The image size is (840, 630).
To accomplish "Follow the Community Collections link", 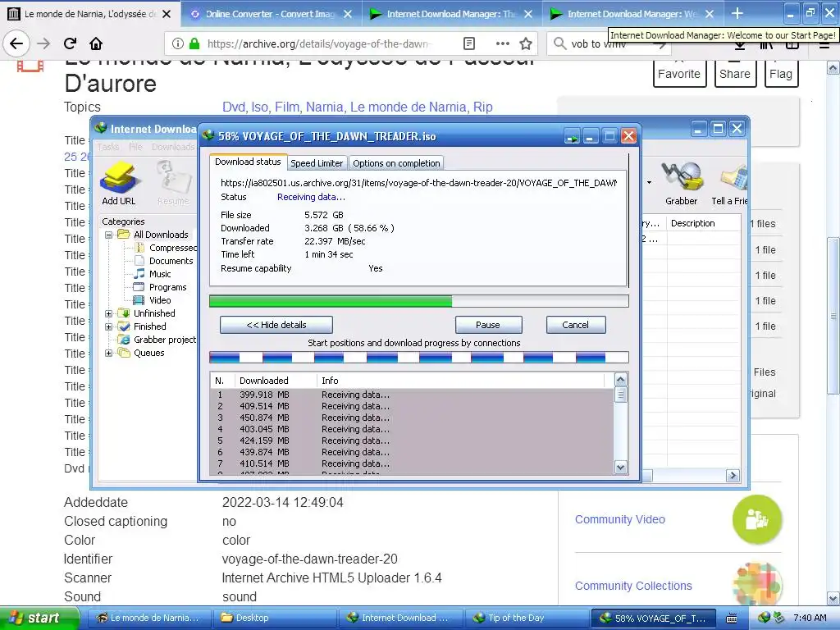I will pyautogui.click(x=633, y=586).
